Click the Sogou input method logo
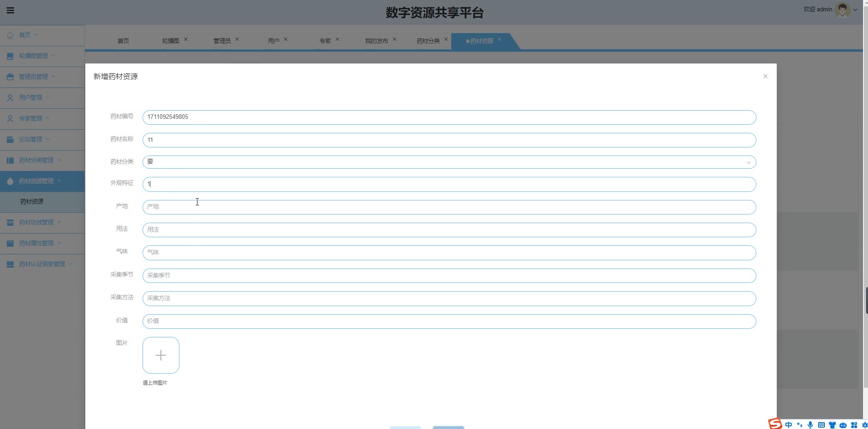This screenshot has height=429, width=868. pos(775,424)
